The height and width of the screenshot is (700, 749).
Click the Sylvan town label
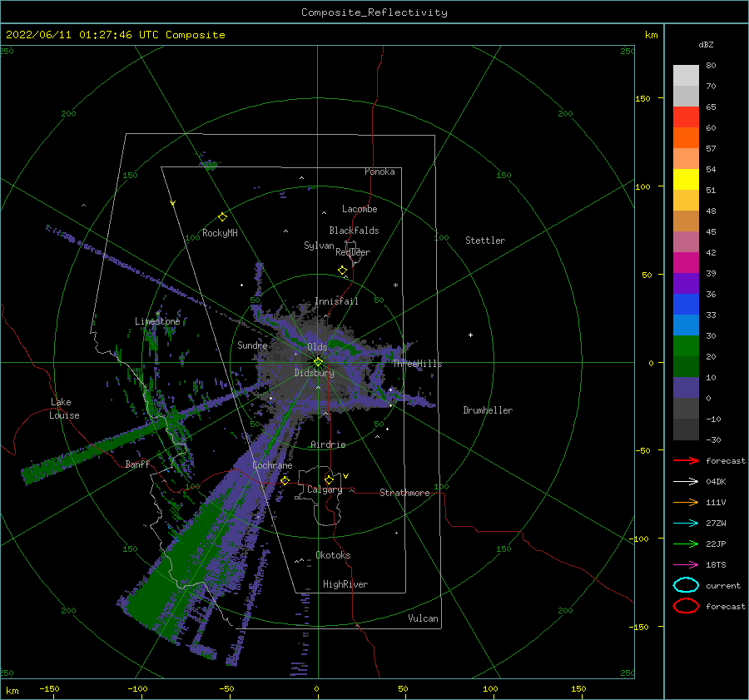[319, 246]
